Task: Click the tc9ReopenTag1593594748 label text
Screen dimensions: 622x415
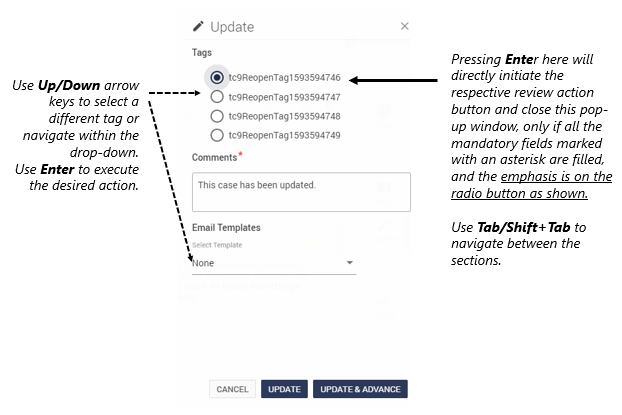Action: pyautogui.click(x=284, y=116)
